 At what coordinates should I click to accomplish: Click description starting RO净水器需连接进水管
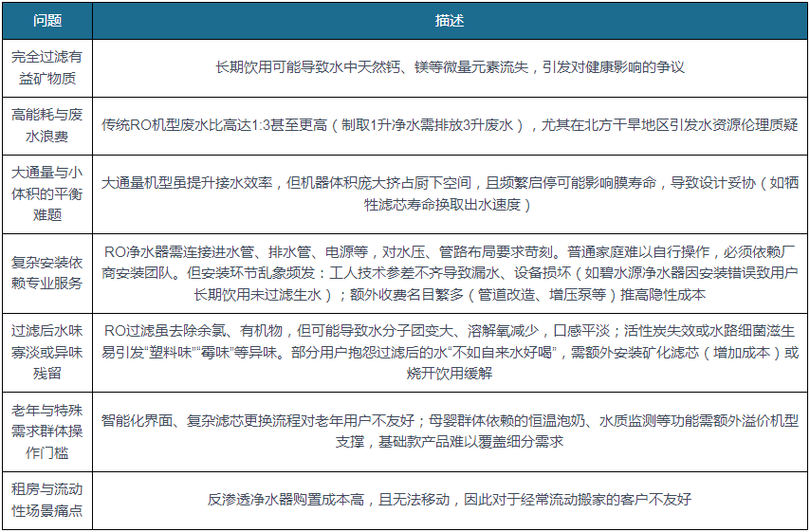click(x=450, y=273)
